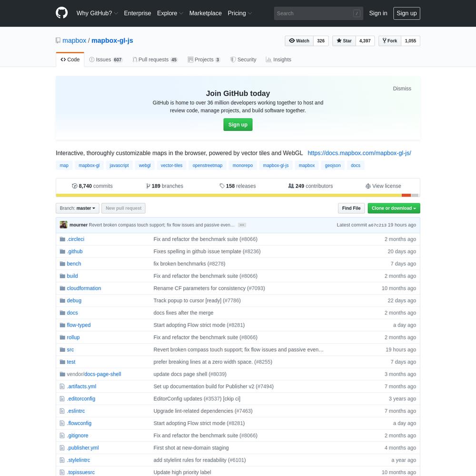Open the vendor/docs-page-shell folder

pyautogui.click(x=94, y=374)
